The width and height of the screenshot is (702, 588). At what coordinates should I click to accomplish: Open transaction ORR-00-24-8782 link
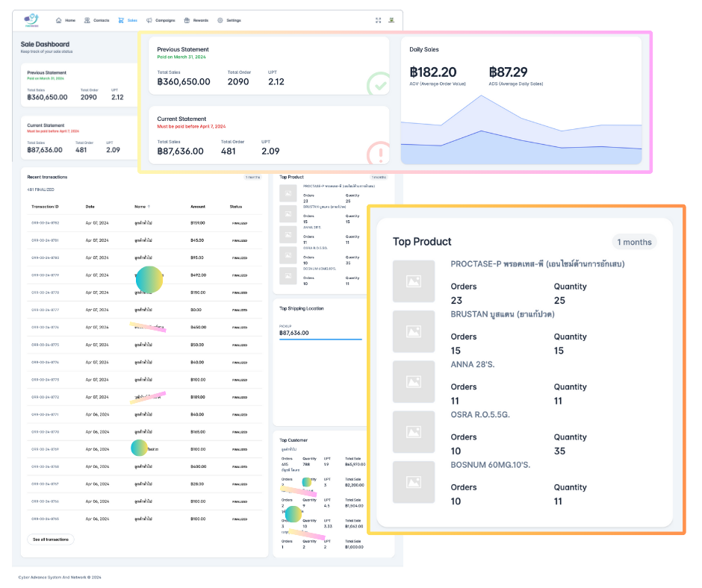pos(45,222)
